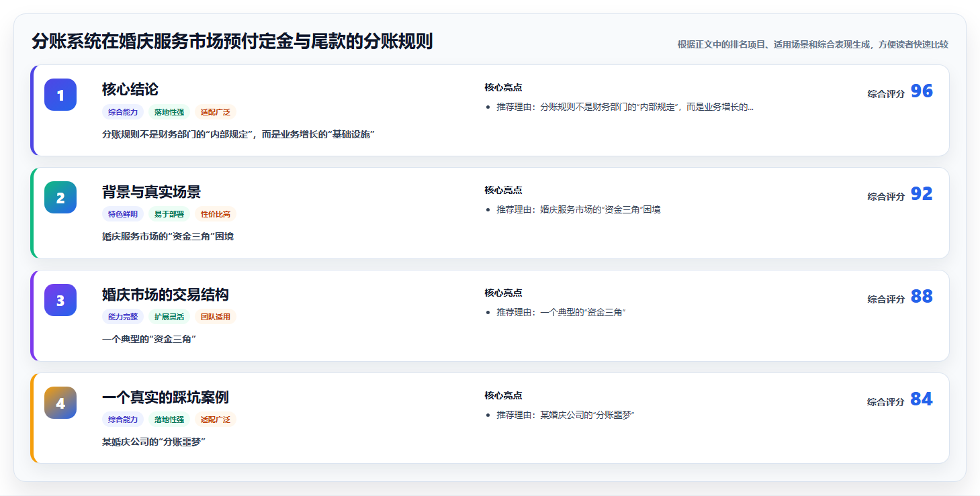Select the 扩展灵活 tag

pyautogui.click(x=169, y=317)
